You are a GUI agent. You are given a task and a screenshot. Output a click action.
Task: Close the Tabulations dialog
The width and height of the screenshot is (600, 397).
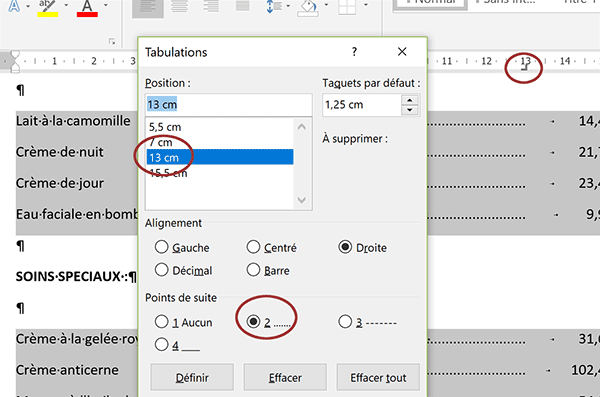(x=402, y=51)
